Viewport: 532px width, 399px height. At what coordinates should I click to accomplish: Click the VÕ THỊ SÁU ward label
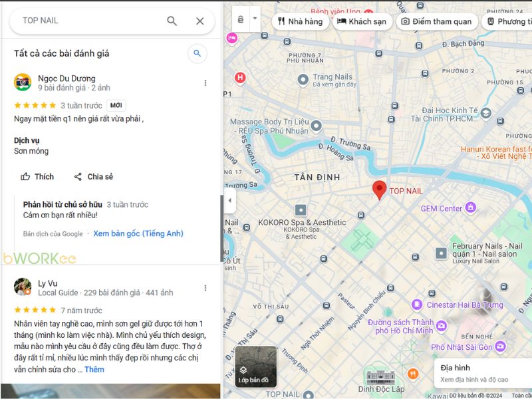pyautogui.click(x=271, y=307)
